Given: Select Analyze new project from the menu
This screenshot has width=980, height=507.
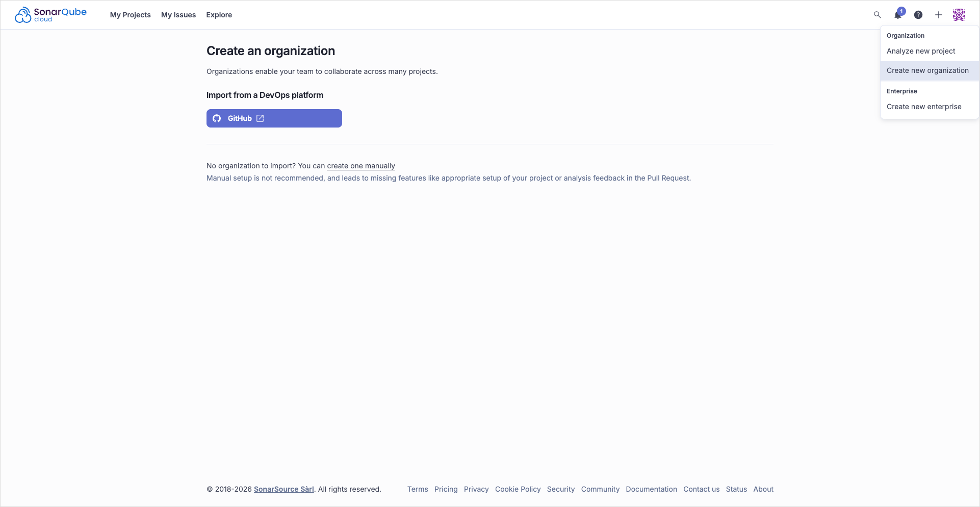Looking at the screenshot, I should pyautogui.click(x=921, y=51).
